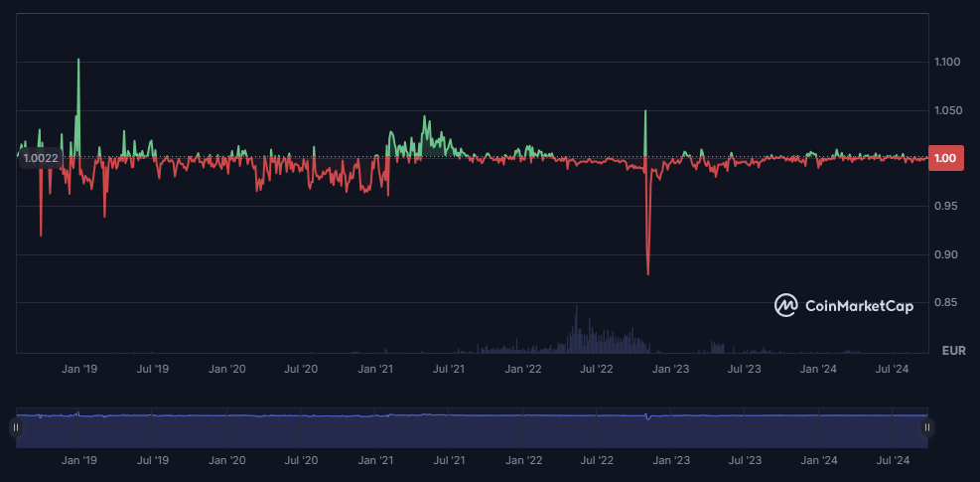Screen dimensions: 980x482
Task: Click the middle of the navigator range area
Action: pyautogui.click(x=472, y=429)
